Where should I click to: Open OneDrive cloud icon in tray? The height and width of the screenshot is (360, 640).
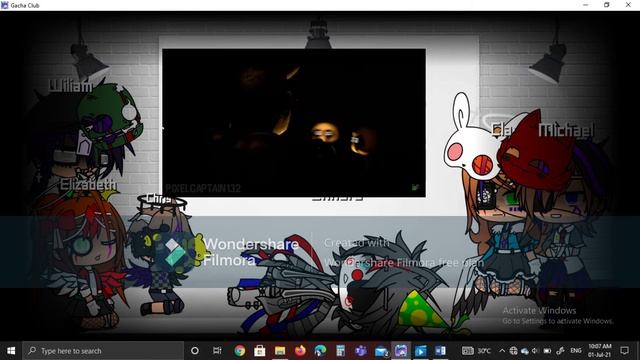pyautogui.click(x=524, y=351)
